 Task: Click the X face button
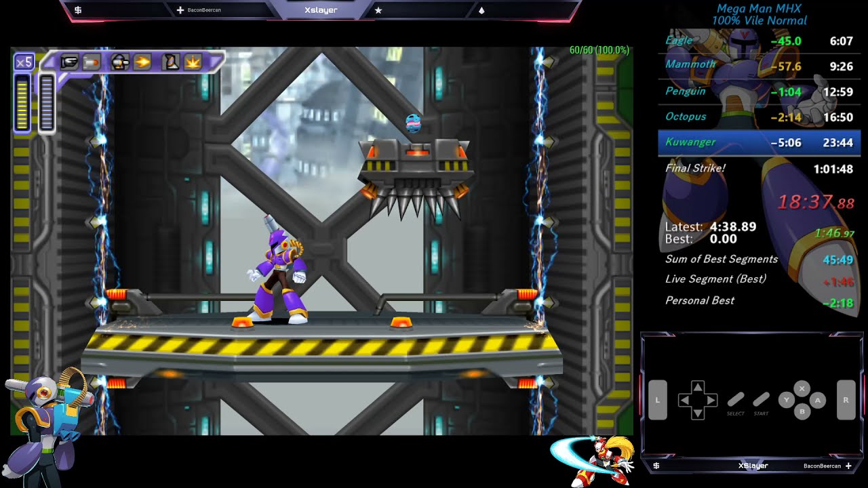coord(802,388)
